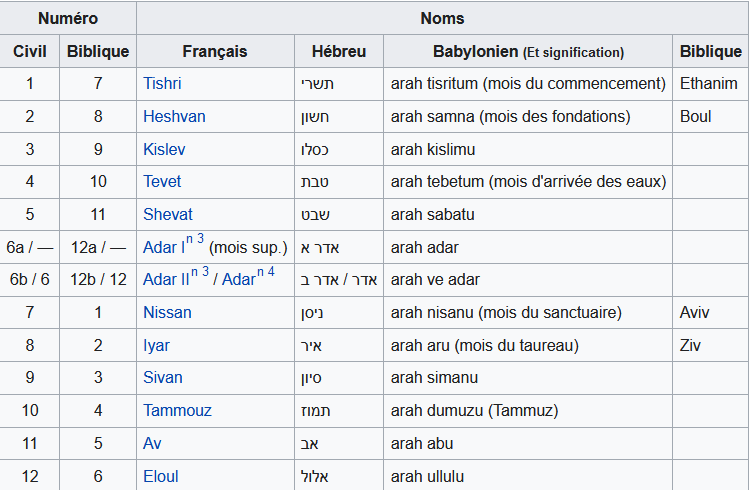Click the Hébreu column header
The height and width of the screenshot is (490, 751).
339,51
